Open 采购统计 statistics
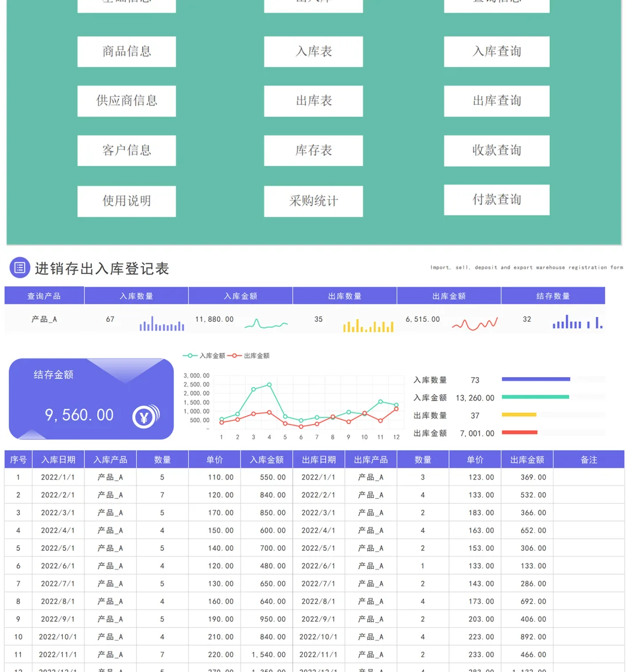 pyautogui.click(x=313, y=201)
